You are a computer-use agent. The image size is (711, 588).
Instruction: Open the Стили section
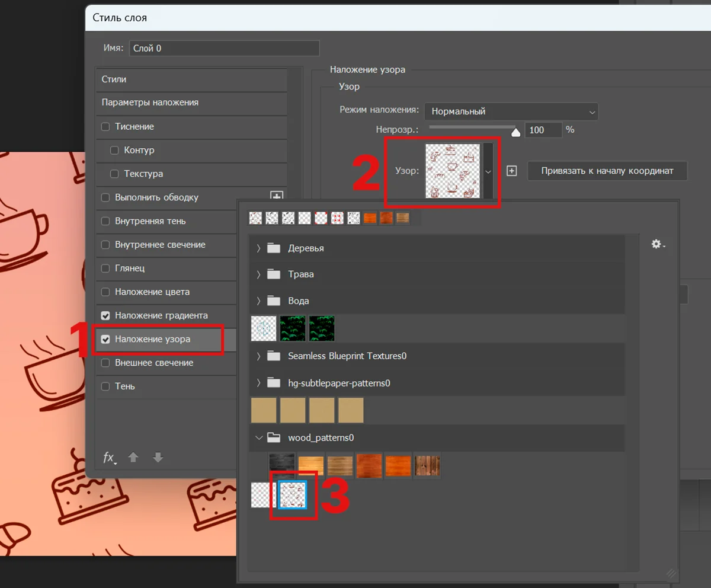click(191, 79)
